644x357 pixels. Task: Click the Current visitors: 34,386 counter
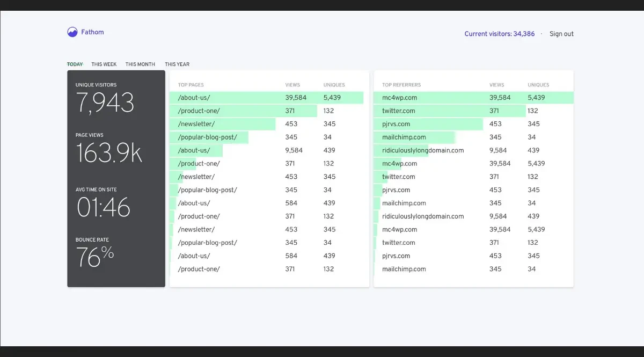click(499, 34)
